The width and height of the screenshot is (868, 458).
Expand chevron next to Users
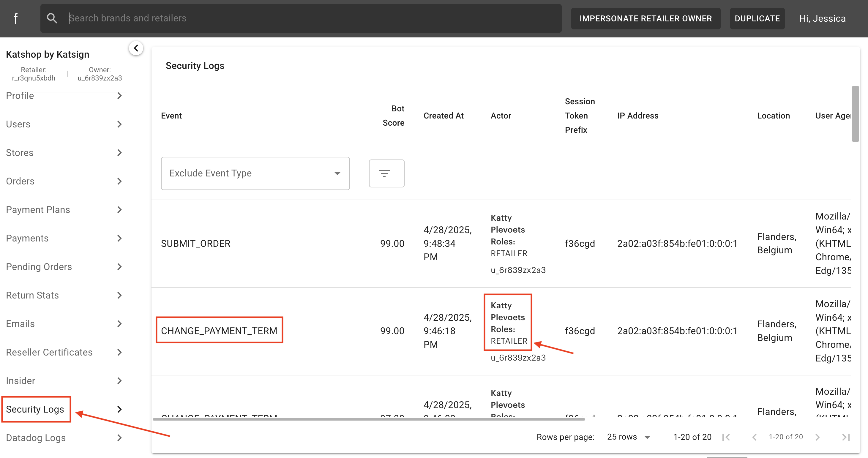pos(119,124)
